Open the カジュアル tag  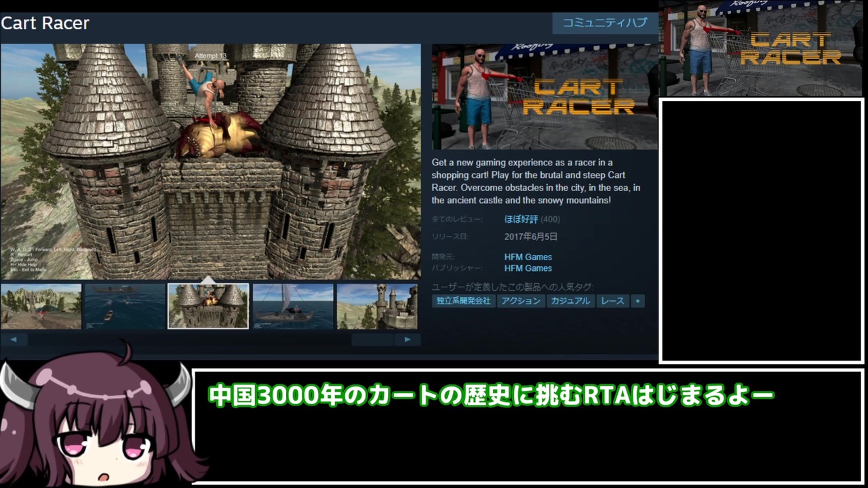pyautogui.click(x=570, y=301)
